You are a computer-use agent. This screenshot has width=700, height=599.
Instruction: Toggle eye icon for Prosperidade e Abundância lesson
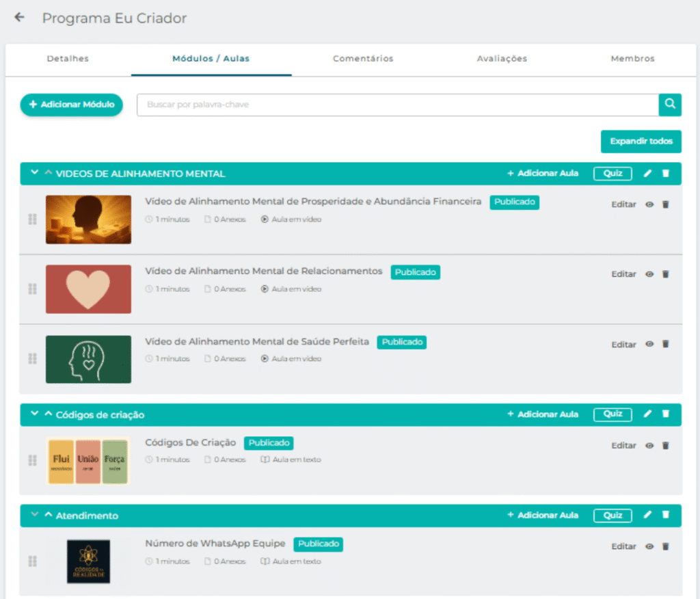point(649,204)
